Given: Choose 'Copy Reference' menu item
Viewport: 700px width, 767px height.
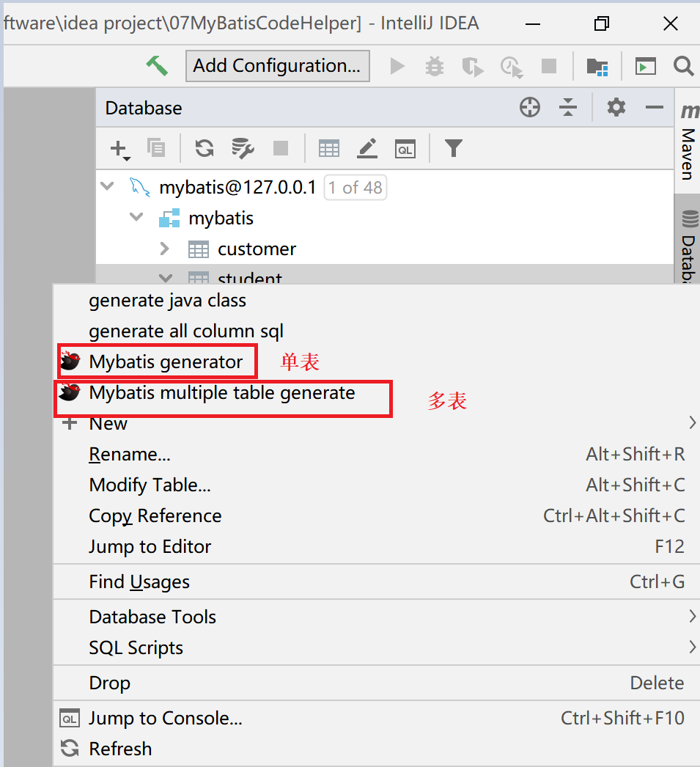Looking at the screenshot, I should tap(377, 516).
